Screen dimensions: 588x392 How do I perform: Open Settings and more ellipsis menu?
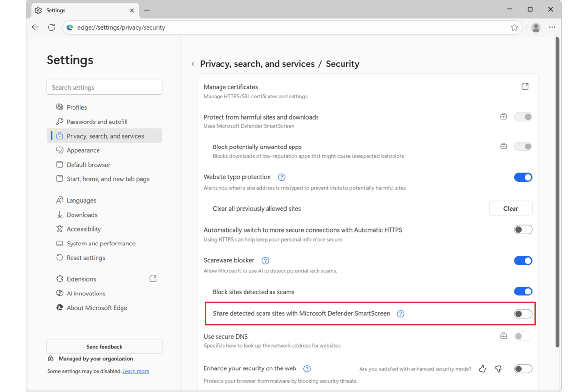pyautogui.click(x=552, y=28)
